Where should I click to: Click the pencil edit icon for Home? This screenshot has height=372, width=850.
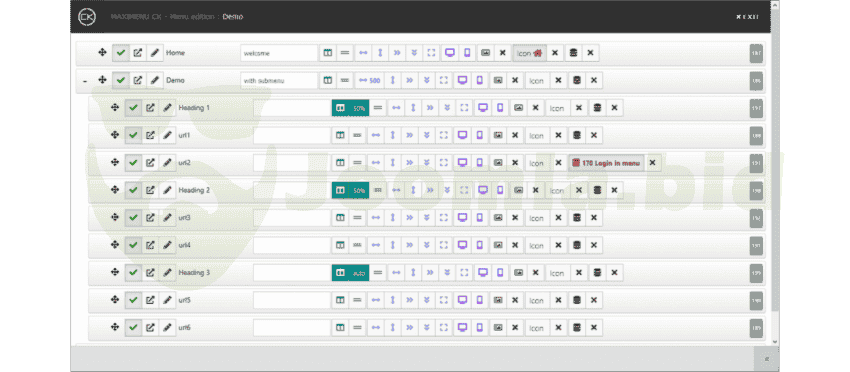point(155,53)
